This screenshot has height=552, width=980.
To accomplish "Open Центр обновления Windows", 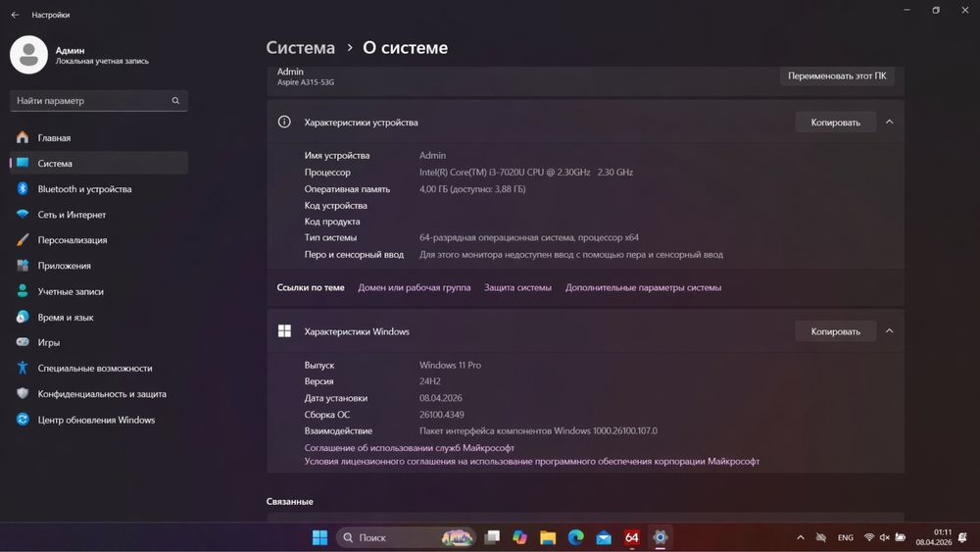I will [x=99, y=420].
